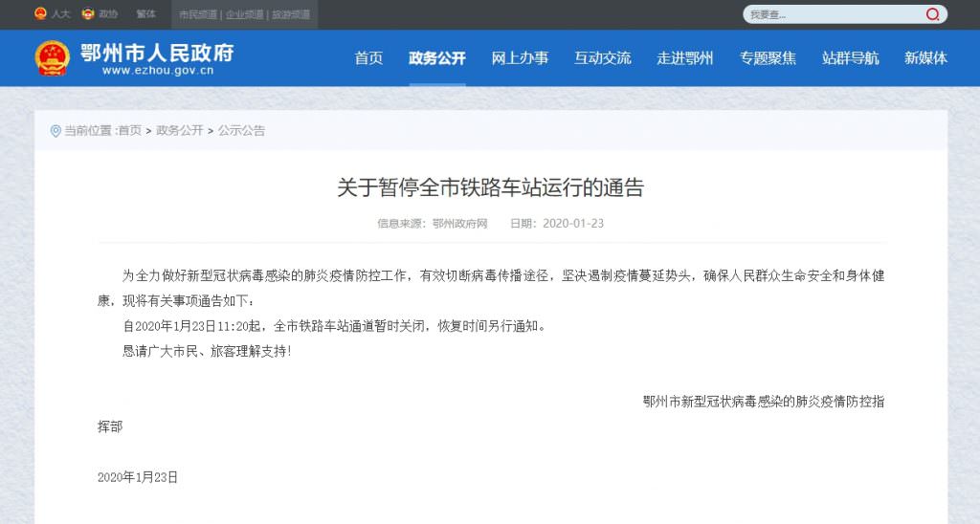Click 首页 in the breadcrumb trail
The width and height of the screenshot is (980, 524).
tap(130, 131)
